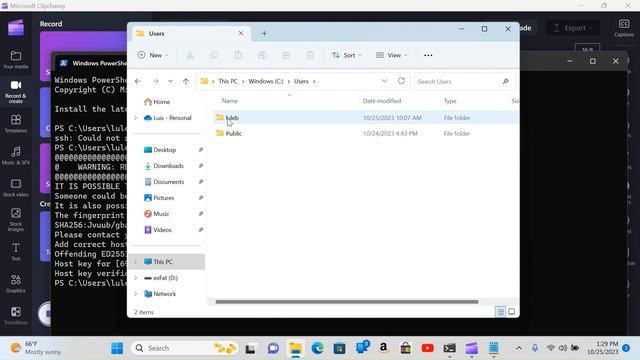Viewport: 640px width, 360px height.
Task: Expand the Network tree node
Action: pos(136,294)
